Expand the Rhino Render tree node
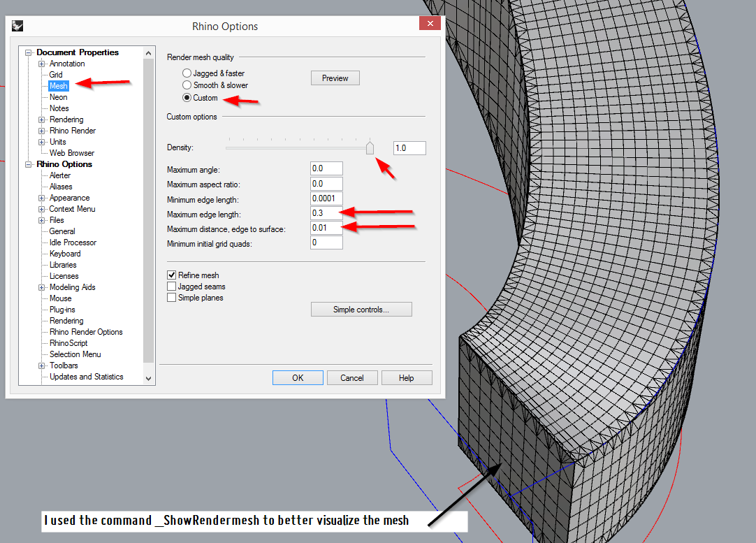This screenshot has height=543, width=756. click(41, 131)
